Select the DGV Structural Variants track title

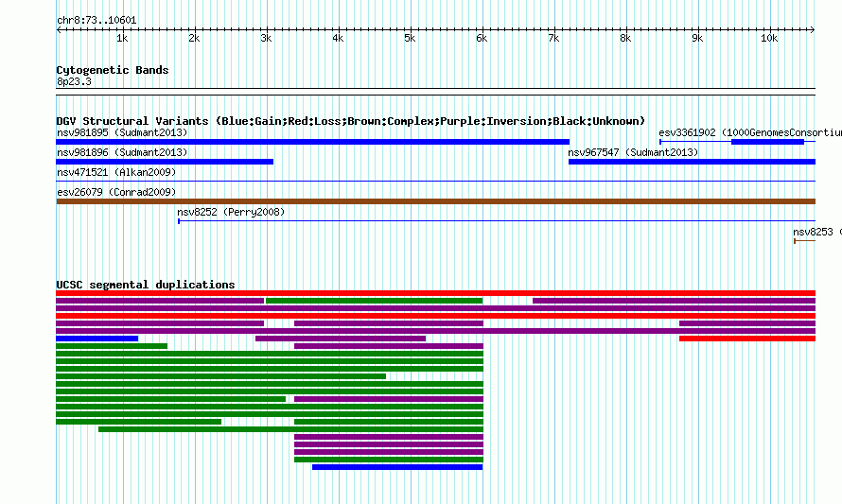click(x=351, y=121)
